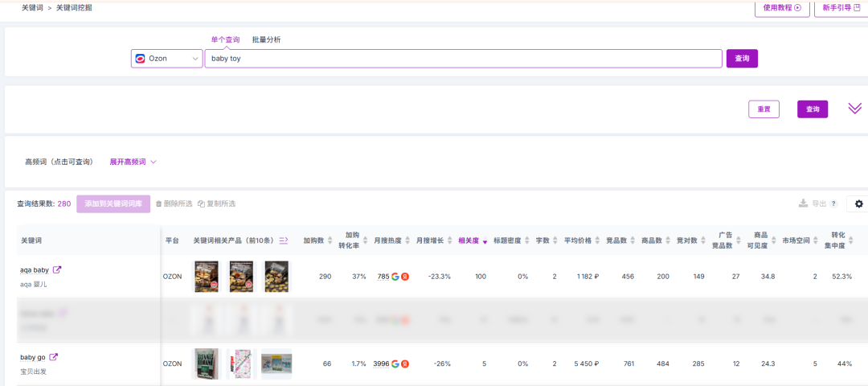Click 删除所选 delete selected
The height and width of the screenshot is (386, 868).
point(174,203)
